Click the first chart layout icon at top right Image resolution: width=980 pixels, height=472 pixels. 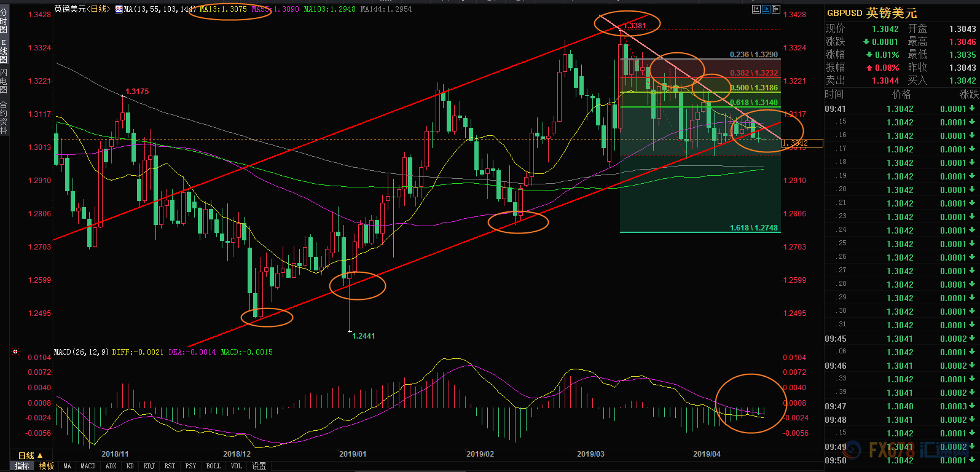pyautogui.click(x=756, y=9)
